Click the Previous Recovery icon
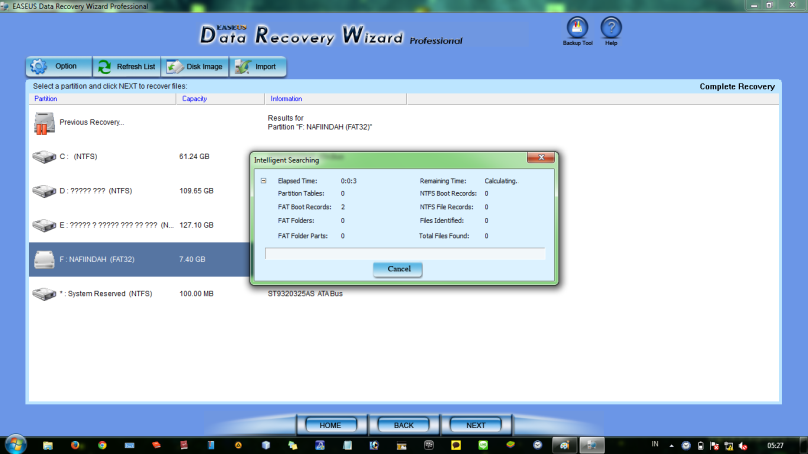Screen dimensions: 808x454 coord(44,123)
